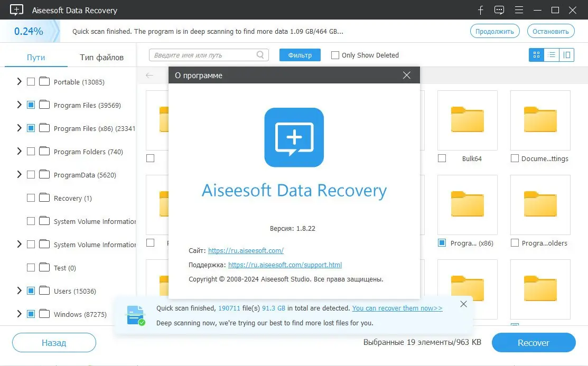The image size is (588, 366).
Task: Uncheck the Progra... (x86) thumbnail checkbox
Action: tap(442, 243)
